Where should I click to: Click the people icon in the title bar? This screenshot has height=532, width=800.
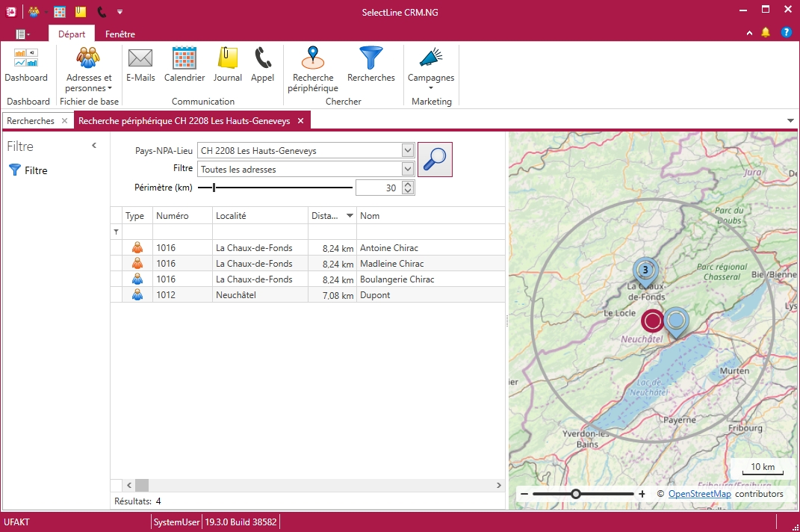(x=34, y=11)
